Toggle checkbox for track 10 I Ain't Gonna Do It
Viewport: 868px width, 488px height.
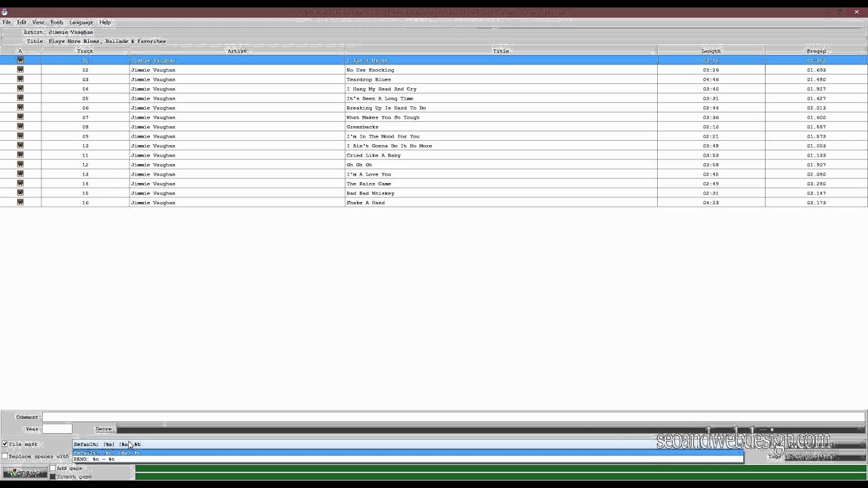coord(20,146)
